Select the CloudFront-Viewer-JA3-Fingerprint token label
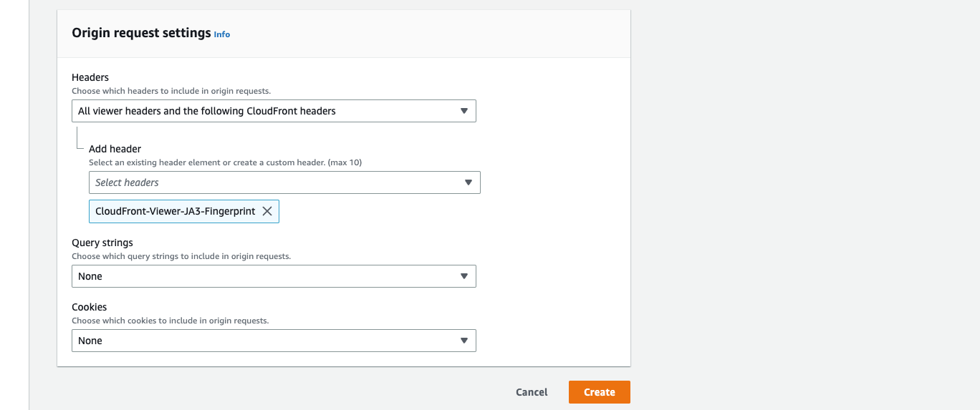This screenshot has height=410, width=980. click(175, 211)
